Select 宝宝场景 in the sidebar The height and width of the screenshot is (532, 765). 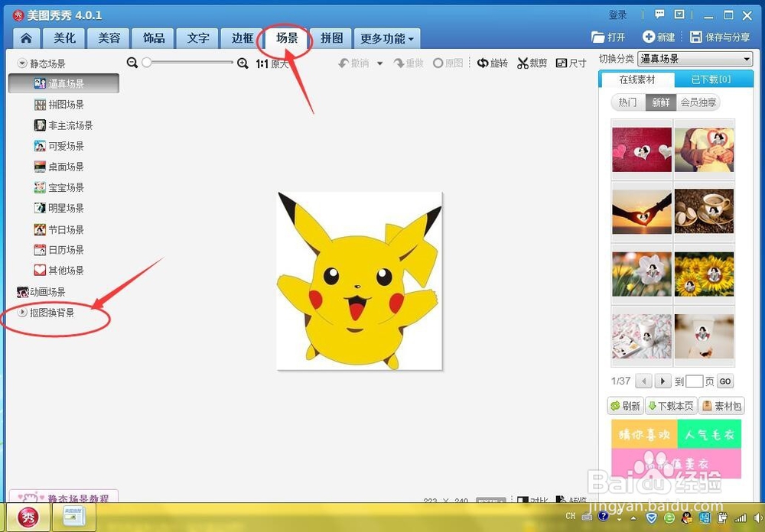point(59,187)
